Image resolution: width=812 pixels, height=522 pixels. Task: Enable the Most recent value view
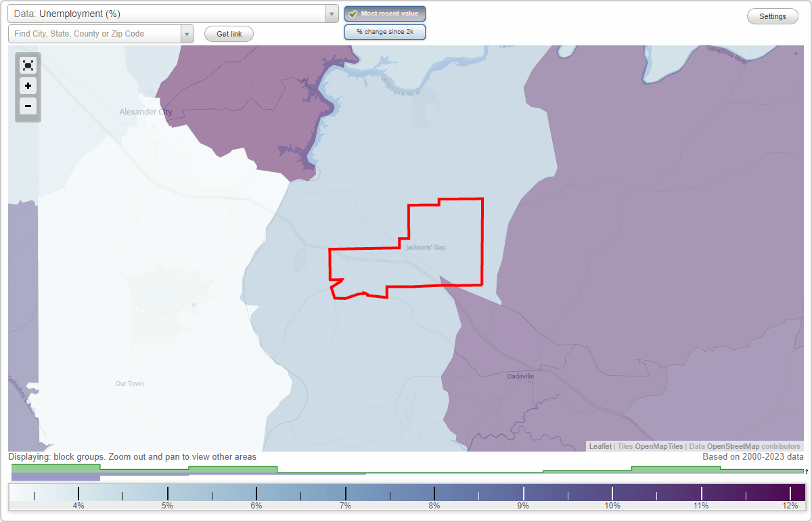[x=384, y=14]
